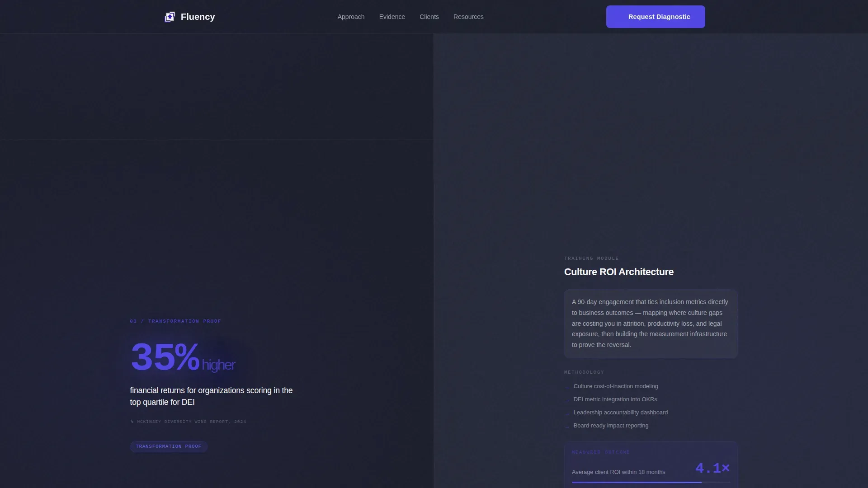Image resolution: width=868 pixels, height=488 pixels.
Task: Click the Culture ROI Architecture heading
Action: 619,272
